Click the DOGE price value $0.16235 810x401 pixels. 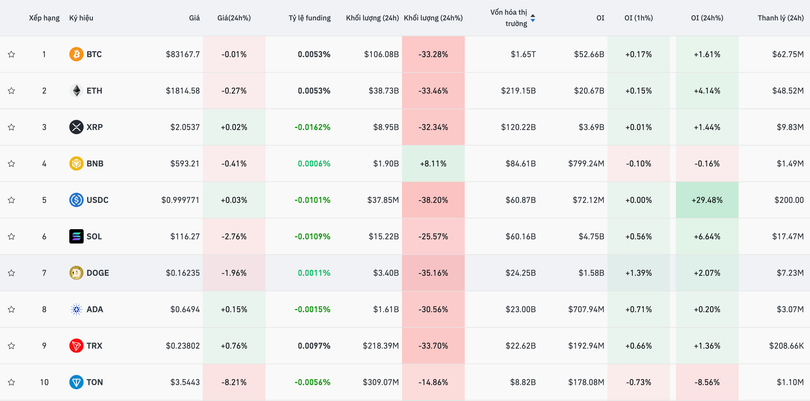click(x=180, y=273)
